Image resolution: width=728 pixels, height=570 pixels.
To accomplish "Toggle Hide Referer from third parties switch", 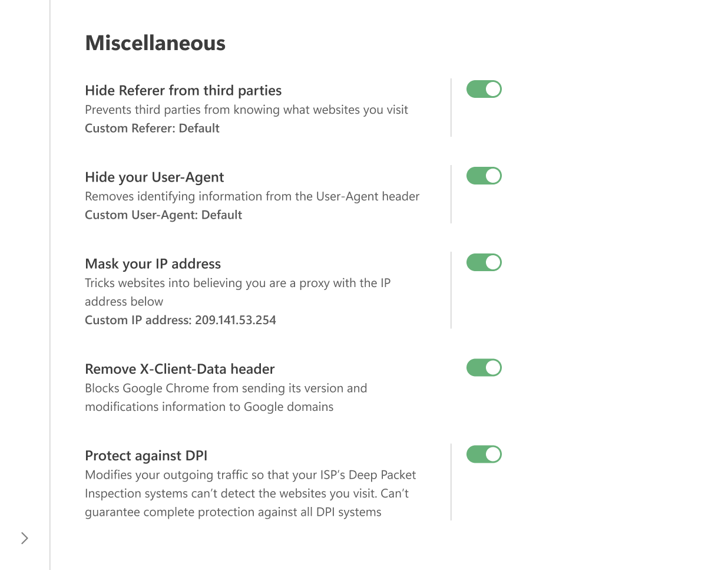I will [484, 89].
